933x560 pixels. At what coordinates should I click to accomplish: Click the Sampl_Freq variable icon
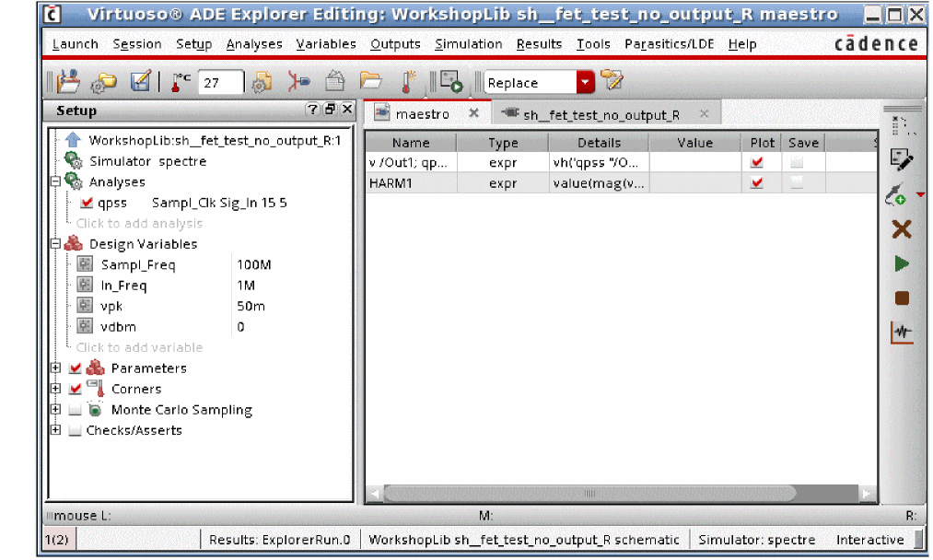click(85, 263)
